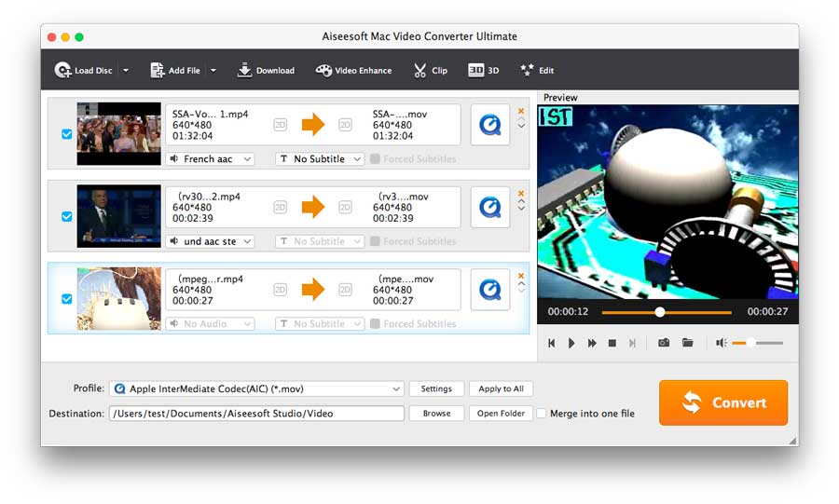Open the No Audio dropdown
The height and width of the screenshot is (504, 839).
(211, 323)
